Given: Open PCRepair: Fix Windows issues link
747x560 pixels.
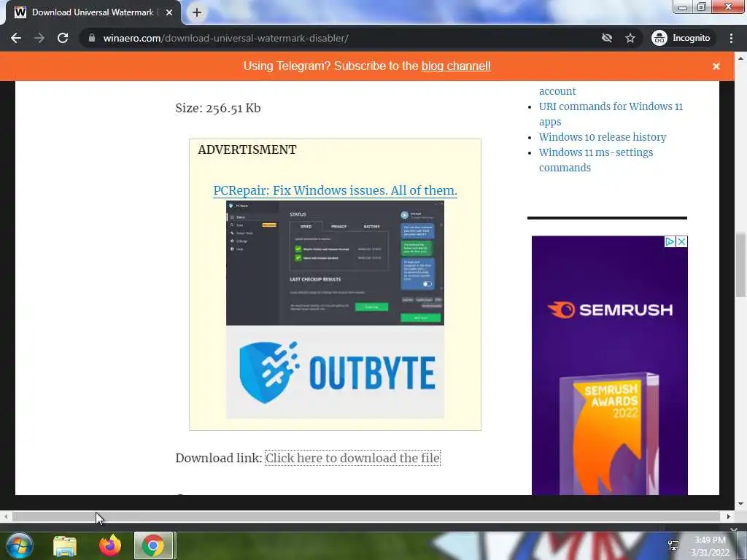Looking at the screenshot, I should pos(335,190).
